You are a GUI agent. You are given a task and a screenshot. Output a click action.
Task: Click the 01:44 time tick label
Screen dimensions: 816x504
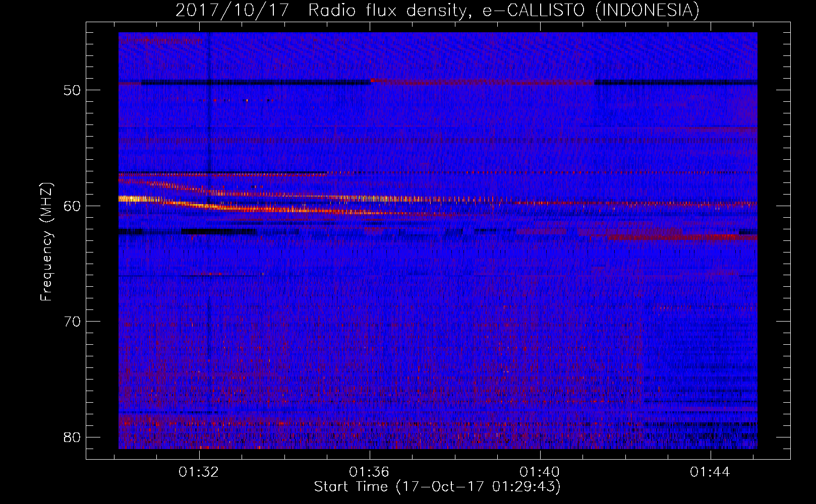[710, 472]
